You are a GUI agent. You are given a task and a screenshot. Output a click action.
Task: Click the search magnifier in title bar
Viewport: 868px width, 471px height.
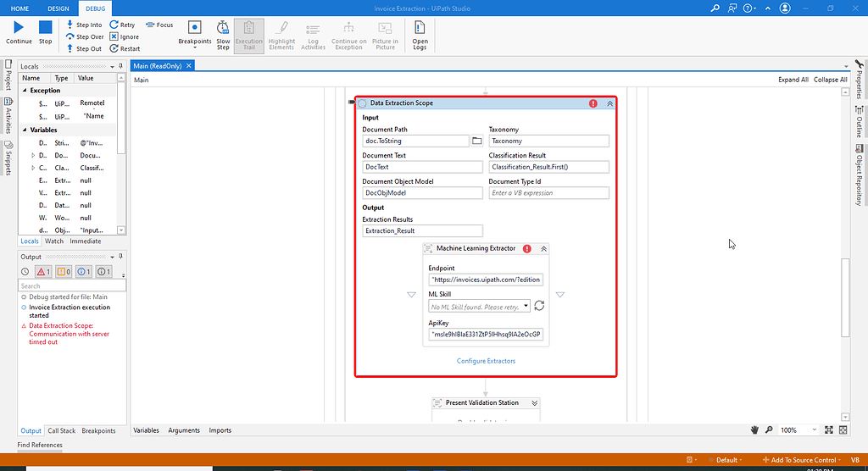click(x=715, y=8)
